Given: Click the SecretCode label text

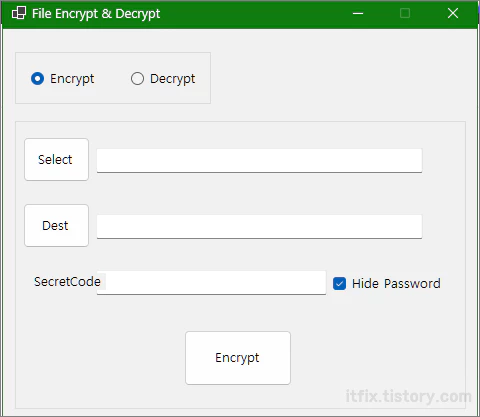Looking at the screenshot, I should (x=67, y=282).
